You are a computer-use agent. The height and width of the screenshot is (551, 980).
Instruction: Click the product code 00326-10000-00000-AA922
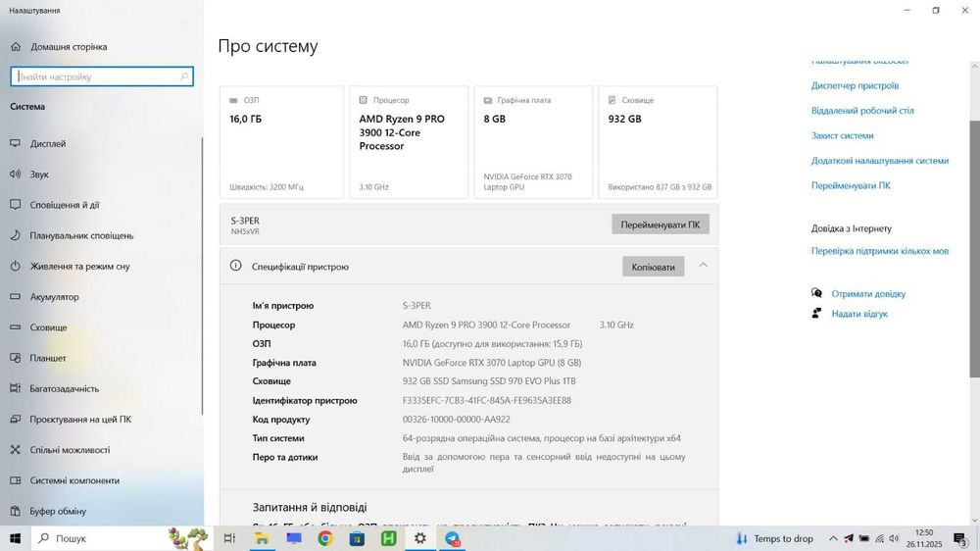point(457,420)
